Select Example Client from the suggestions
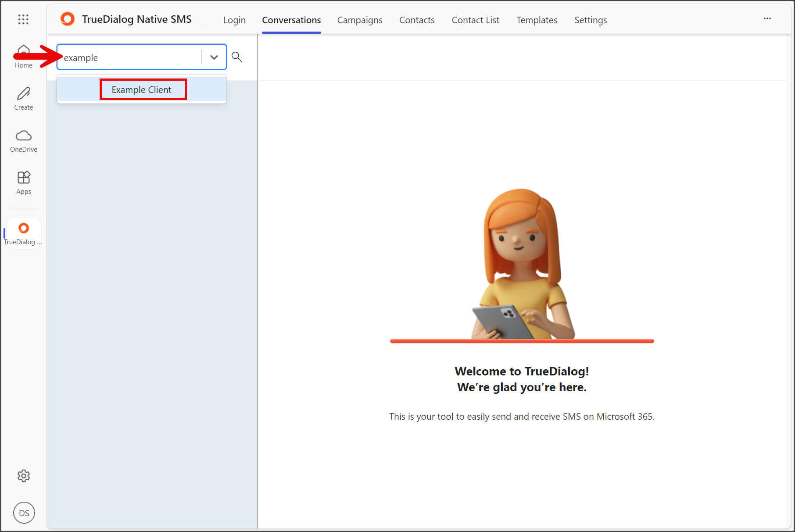The image size is (795, 532). click(x=142, y=89)
